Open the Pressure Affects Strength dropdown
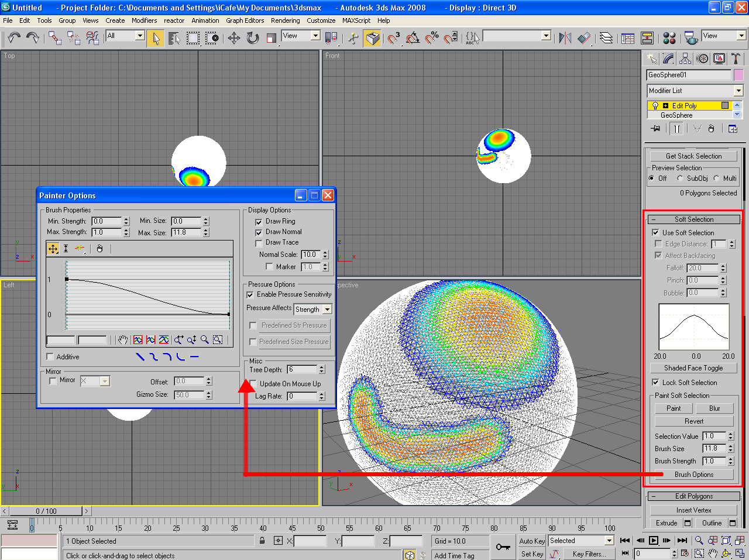 click(x=327, y=309)
